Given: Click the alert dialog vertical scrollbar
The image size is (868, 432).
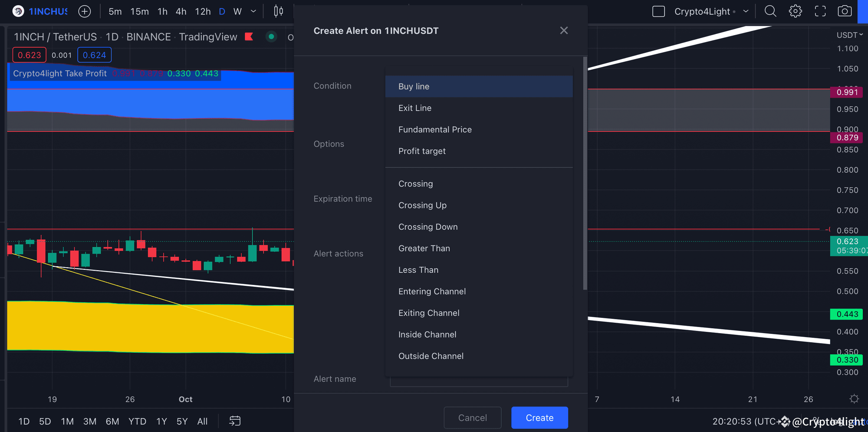Looking at the screenshot, I should [x=585, y=173].
